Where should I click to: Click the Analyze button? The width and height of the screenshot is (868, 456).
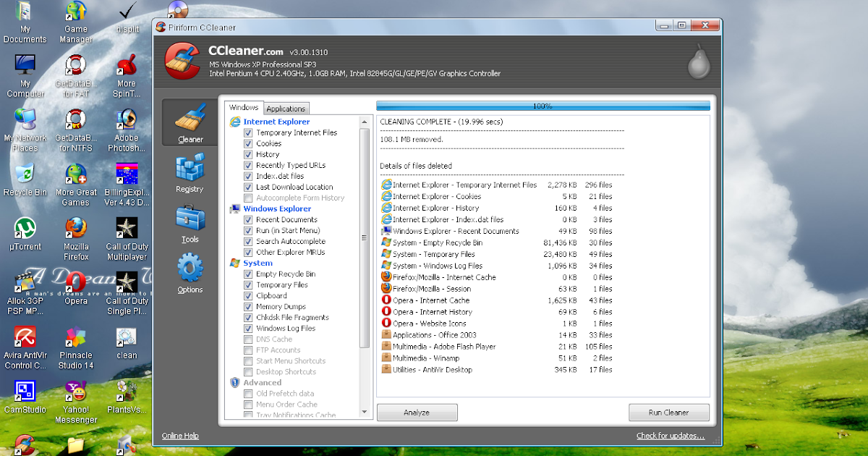click(x=417, y=413)
